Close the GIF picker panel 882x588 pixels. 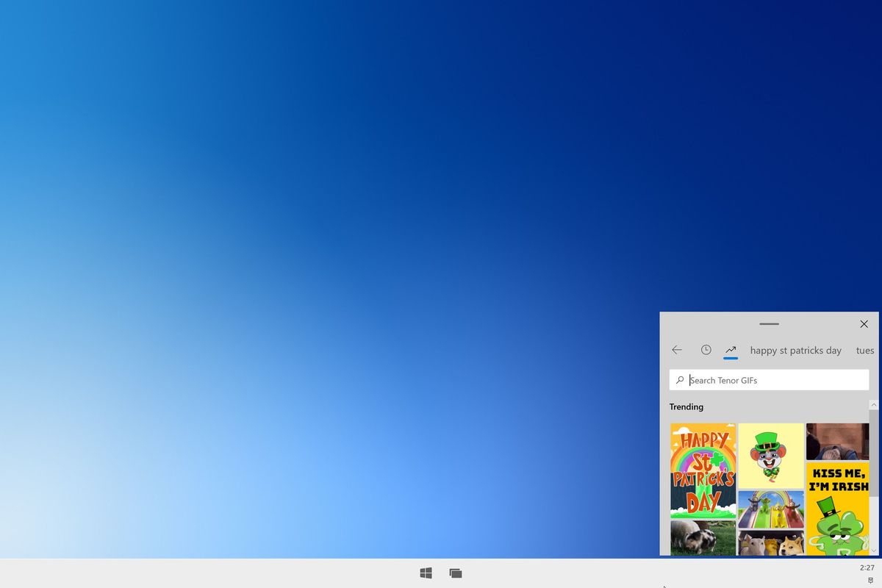pos(864,324)
